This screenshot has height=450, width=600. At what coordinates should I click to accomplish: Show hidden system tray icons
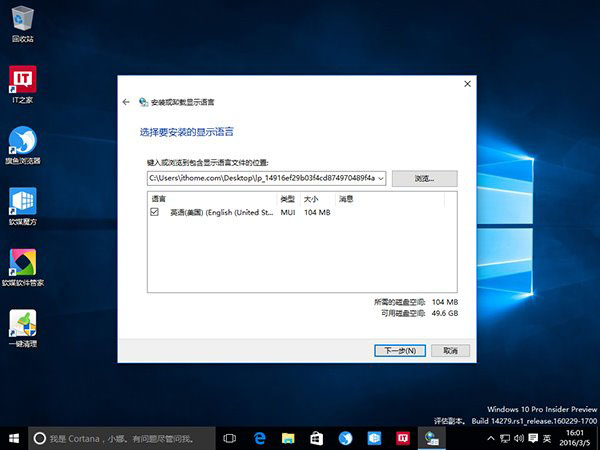pos(491,439)
